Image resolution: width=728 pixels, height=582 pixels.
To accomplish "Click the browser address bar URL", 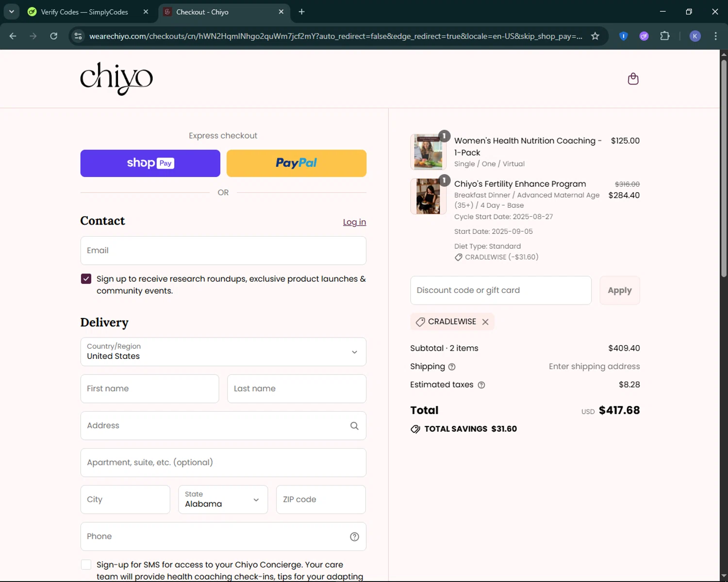I will (335, 36).
